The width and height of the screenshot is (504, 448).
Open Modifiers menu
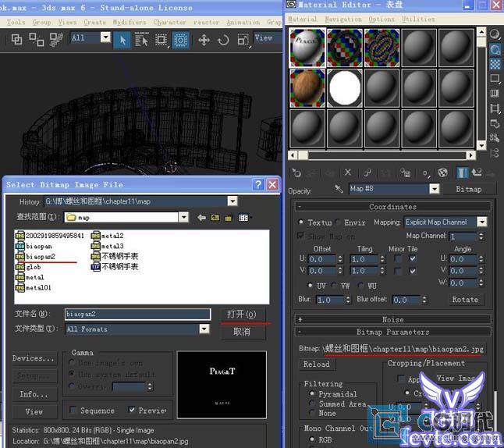pos(130,22)
